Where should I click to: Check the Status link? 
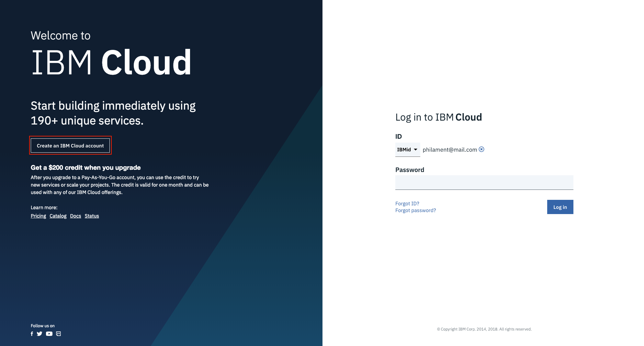[x=92, y=216]
